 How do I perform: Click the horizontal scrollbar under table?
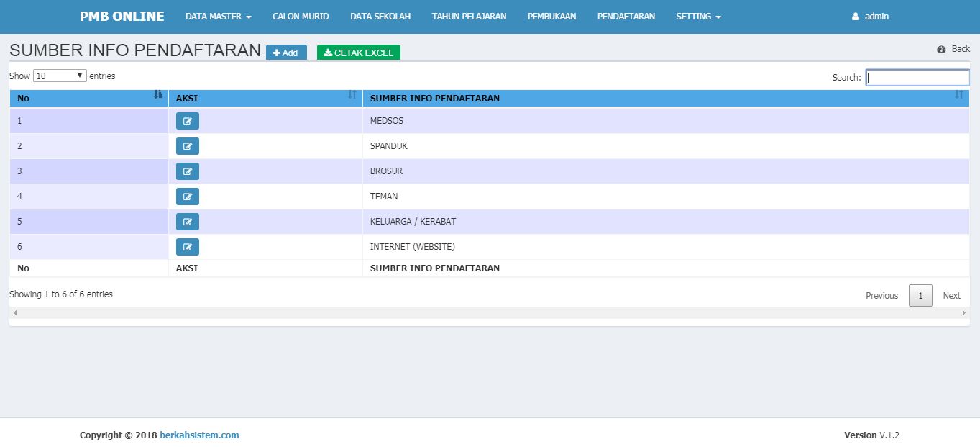[x=489, y=313]
